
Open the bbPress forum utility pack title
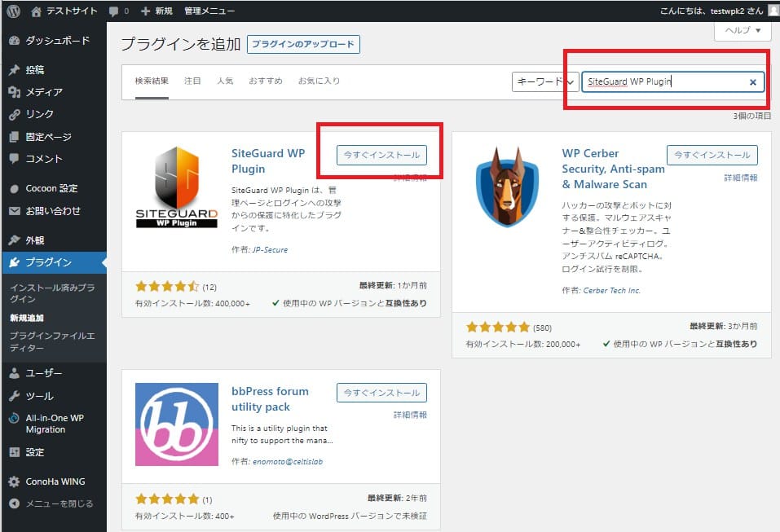(270, 398)
